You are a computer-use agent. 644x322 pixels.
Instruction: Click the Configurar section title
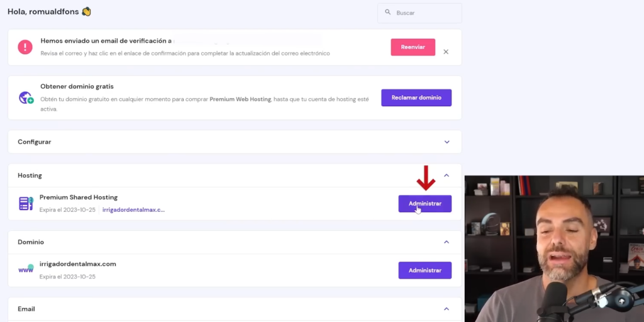point(35,142)
